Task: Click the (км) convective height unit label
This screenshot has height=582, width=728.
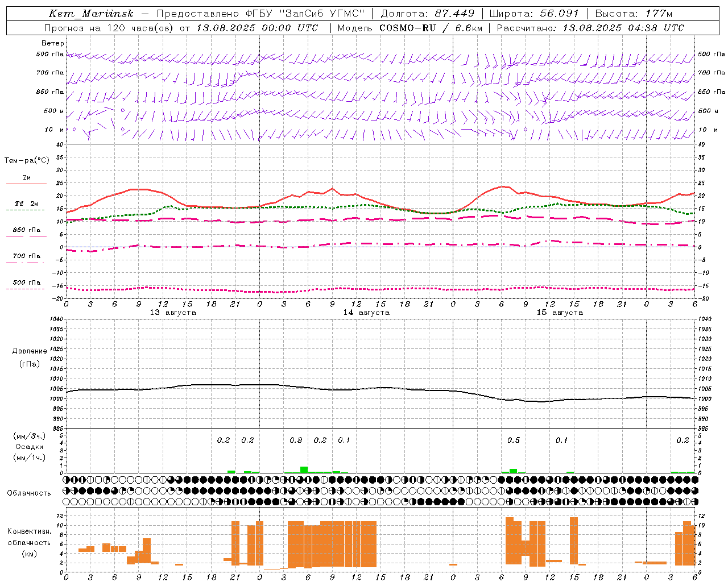Action: (30, 554)
